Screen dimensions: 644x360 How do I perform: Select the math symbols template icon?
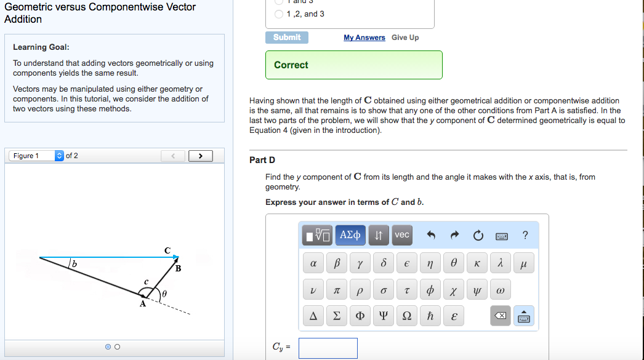click(317, 234)
